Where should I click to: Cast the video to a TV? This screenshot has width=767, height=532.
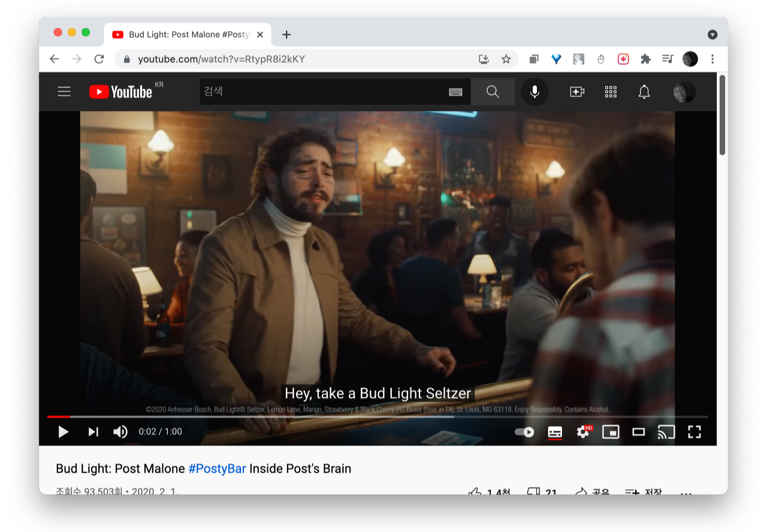point(666,431)
